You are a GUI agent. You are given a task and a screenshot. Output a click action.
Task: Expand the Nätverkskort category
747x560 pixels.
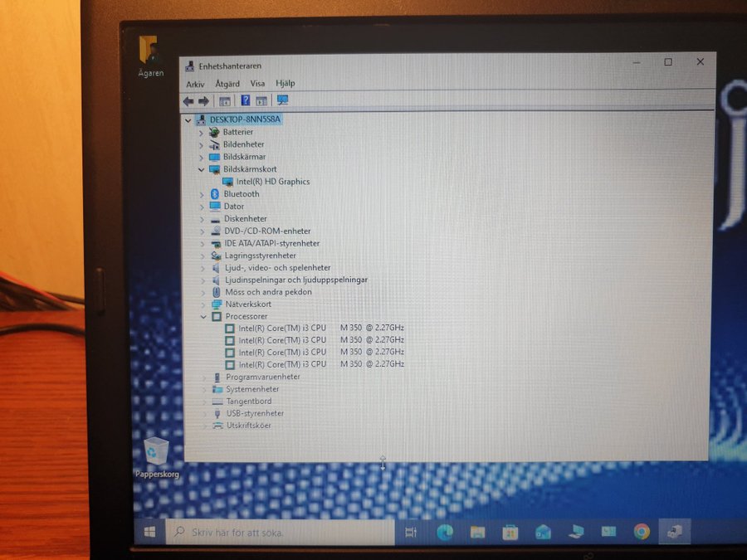[x=203, y=304]
